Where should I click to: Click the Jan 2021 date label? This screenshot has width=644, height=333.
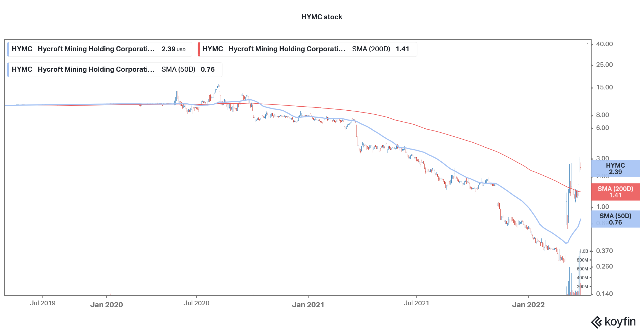coord(308,305)
